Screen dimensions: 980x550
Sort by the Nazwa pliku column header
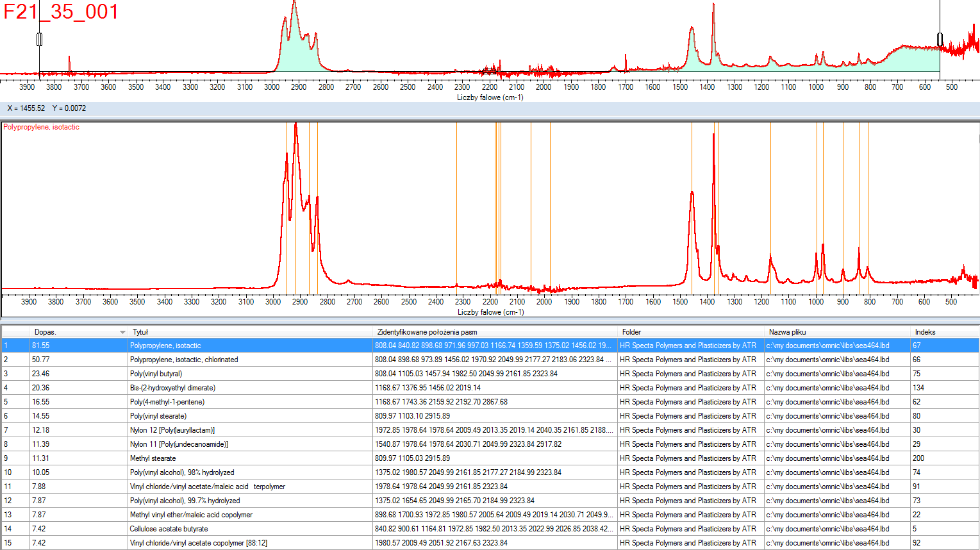pyautogui.click(x=787, y=332)
